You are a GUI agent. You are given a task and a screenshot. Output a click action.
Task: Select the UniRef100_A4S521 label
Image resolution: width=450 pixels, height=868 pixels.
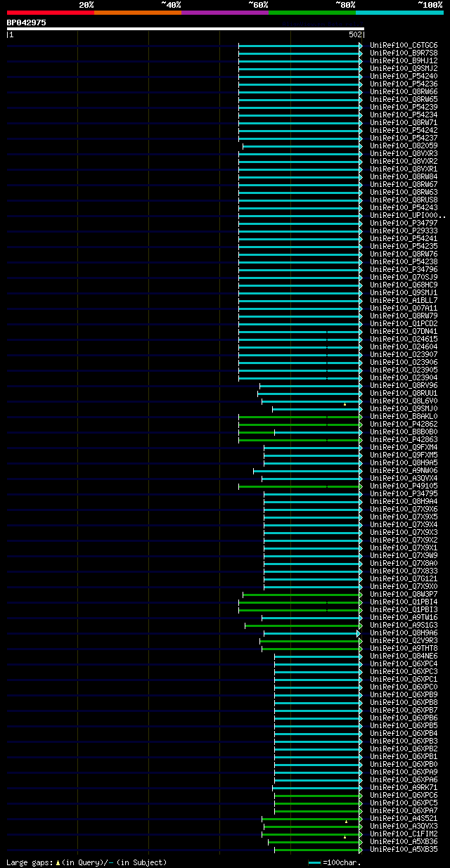point(404,818)
